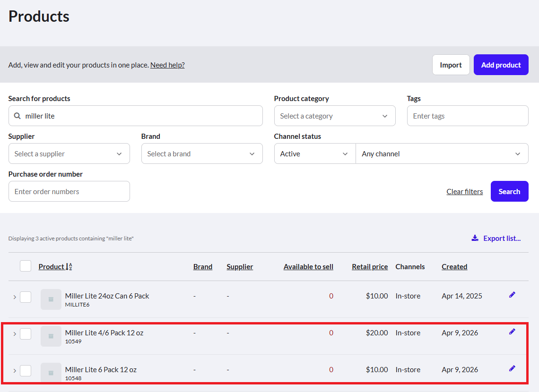Click Enter order numbers field
The image size is (539, 392).
click(69, 192)
